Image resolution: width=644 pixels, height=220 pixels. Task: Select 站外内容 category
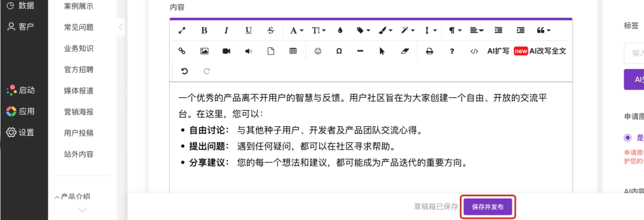pyautogui.click(x=79, y=154)
